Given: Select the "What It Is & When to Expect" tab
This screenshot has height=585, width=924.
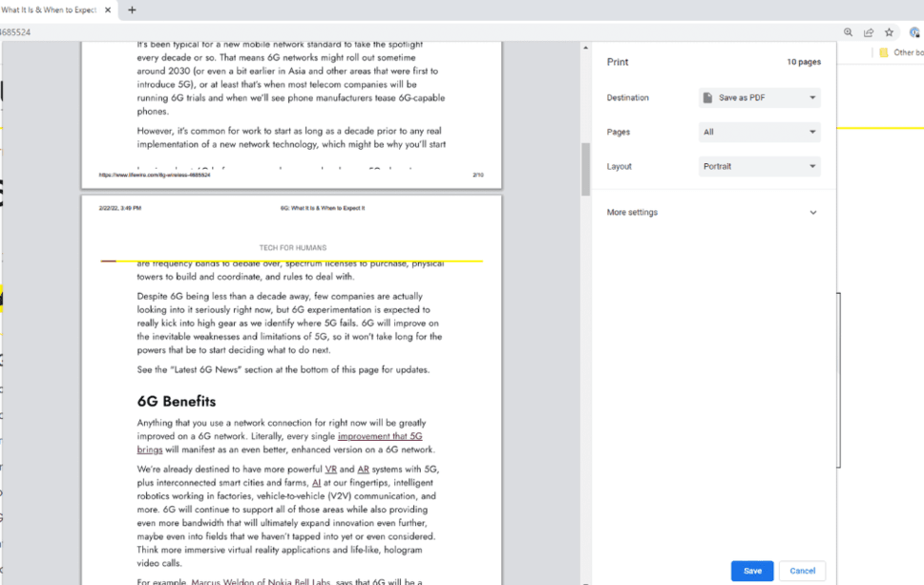Looking at the screenshot, I should pos(52,10).
